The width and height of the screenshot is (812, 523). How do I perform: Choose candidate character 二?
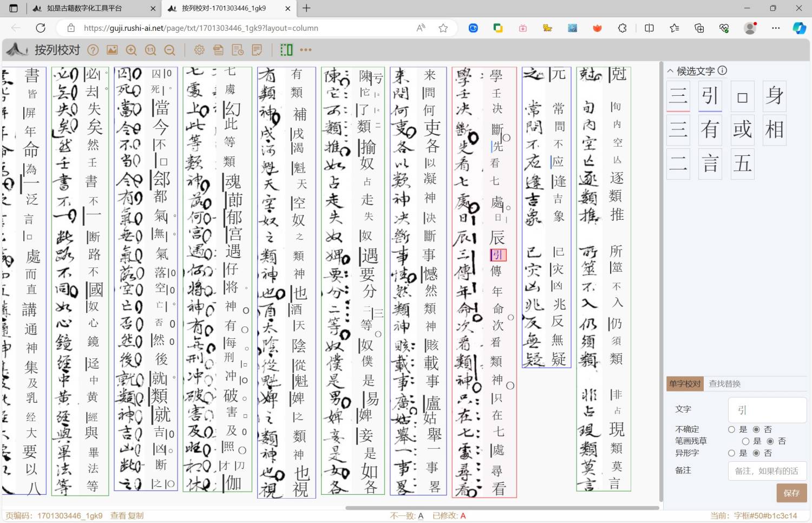(678, 164)
